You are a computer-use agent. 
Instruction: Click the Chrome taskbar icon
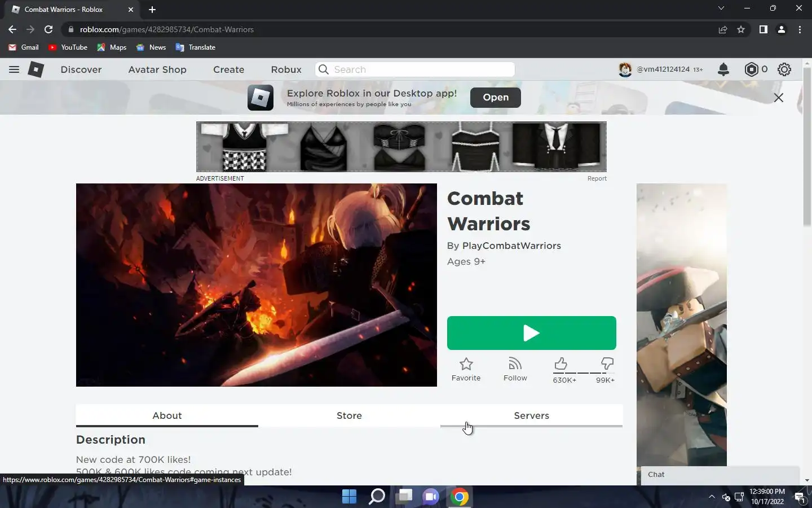pos(459,497)
